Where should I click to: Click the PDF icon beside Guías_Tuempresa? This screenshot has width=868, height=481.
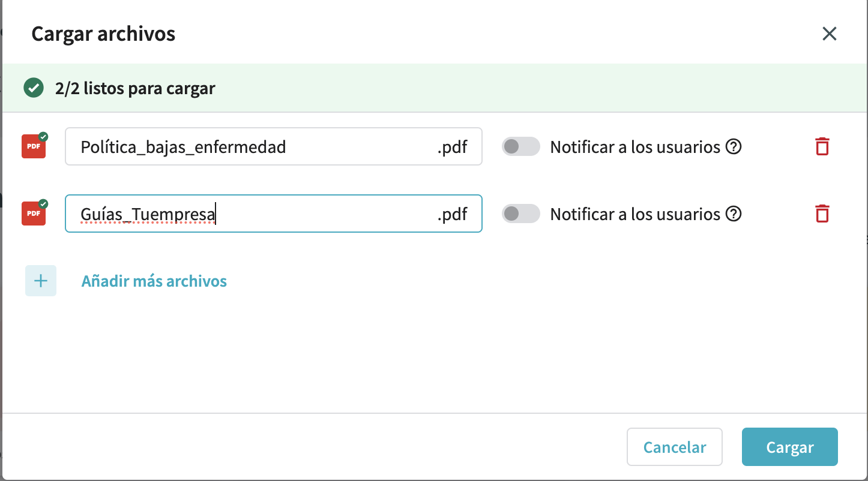point(34,213)
